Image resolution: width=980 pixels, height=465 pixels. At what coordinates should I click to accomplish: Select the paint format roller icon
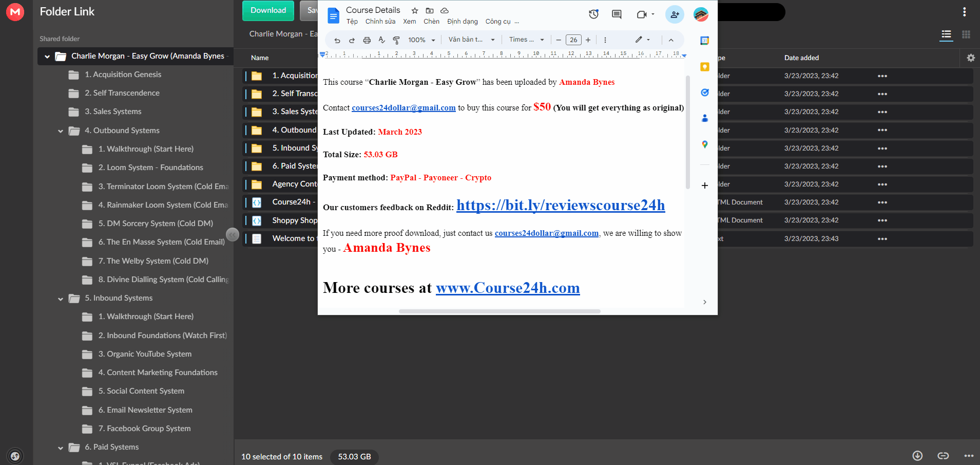point(396,40)
